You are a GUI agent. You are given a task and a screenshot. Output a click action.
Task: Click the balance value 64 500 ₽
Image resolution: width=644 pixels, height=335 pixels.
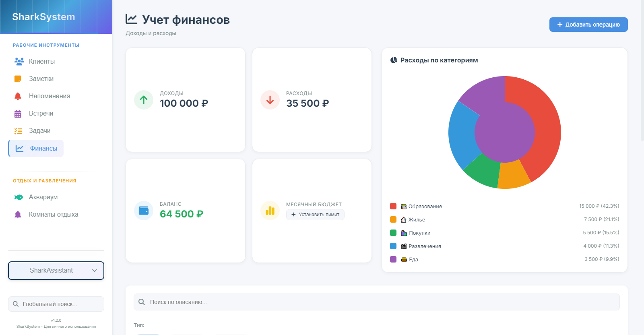pyautogui.click(x=182, y=214)
